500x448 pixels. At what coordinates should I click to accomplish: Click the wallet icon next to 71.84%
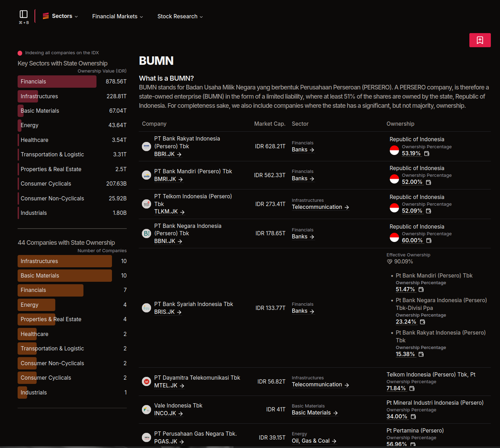[412, 388]
